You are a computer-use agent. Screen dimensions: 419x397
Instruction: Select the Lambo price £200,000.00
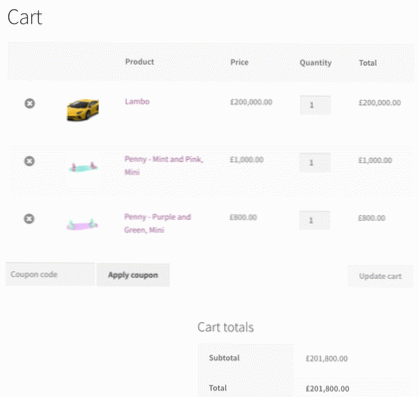click(251, 102)
